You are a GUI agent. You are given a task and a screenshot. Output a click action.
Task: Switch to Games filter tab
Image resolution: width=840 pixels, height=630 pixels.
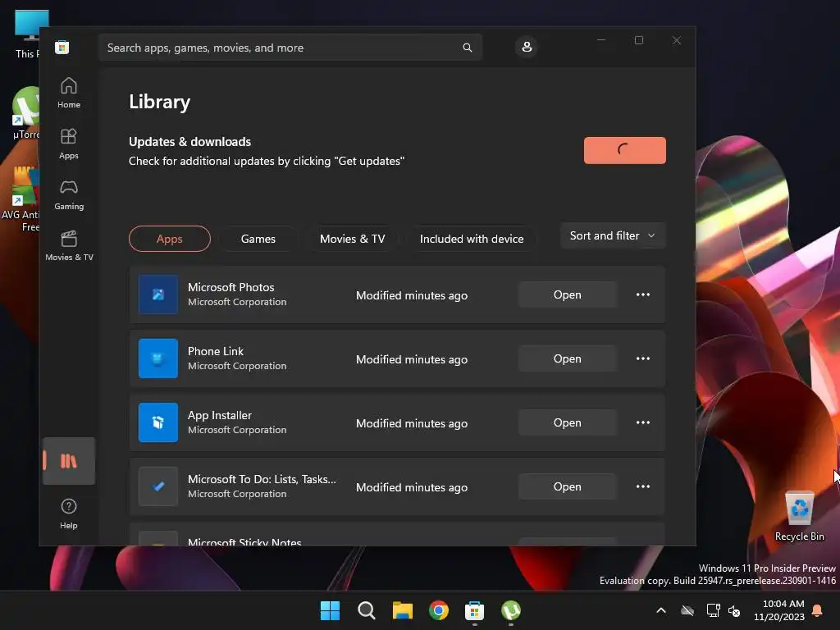[258, 239]
